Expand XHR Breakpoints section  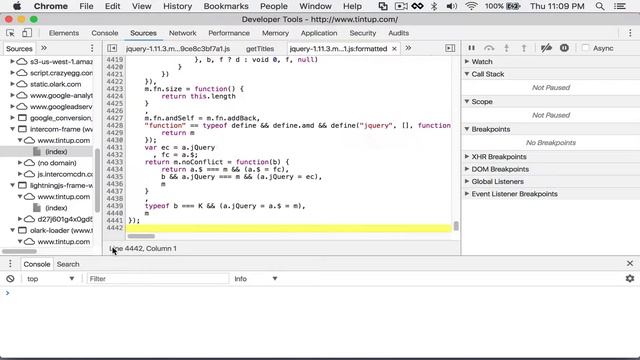click(x=467, y=156)
